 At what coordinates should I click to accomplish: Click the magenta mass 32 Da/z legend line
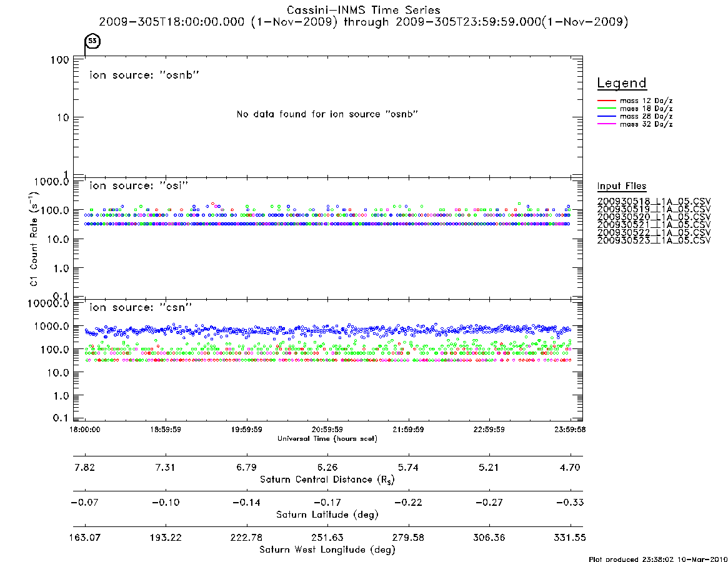click(606, 124)
